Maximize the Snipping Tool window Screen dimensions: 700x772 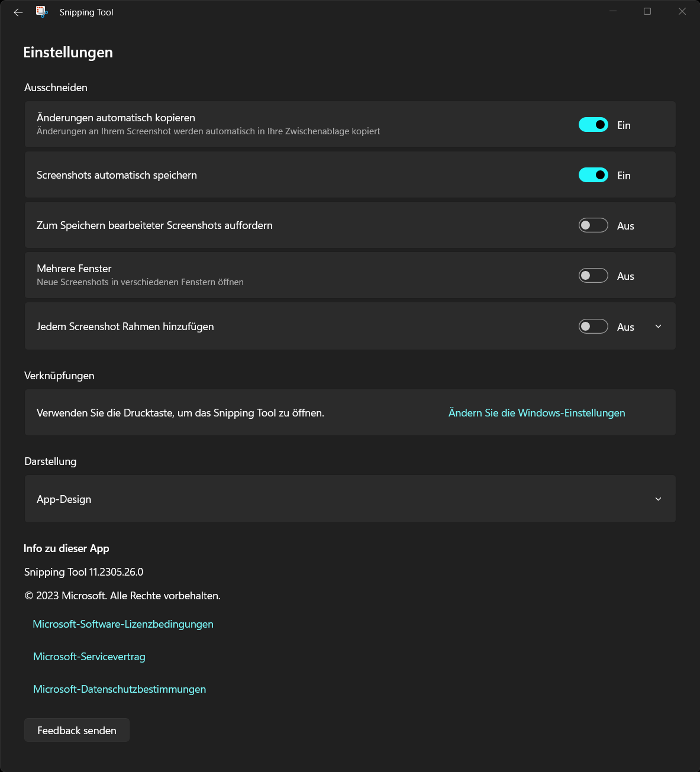pos(647,11)
